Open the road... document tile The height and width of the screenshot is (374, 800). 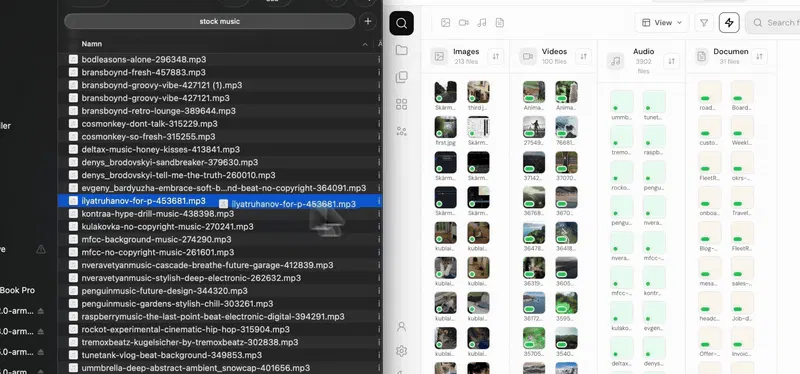(x=710, y=92)
